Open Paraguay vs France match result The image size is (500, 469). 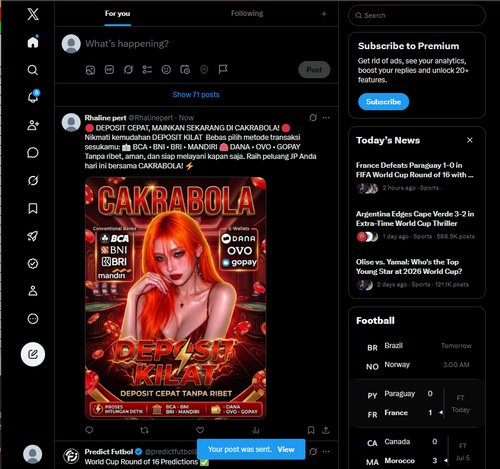417,404
